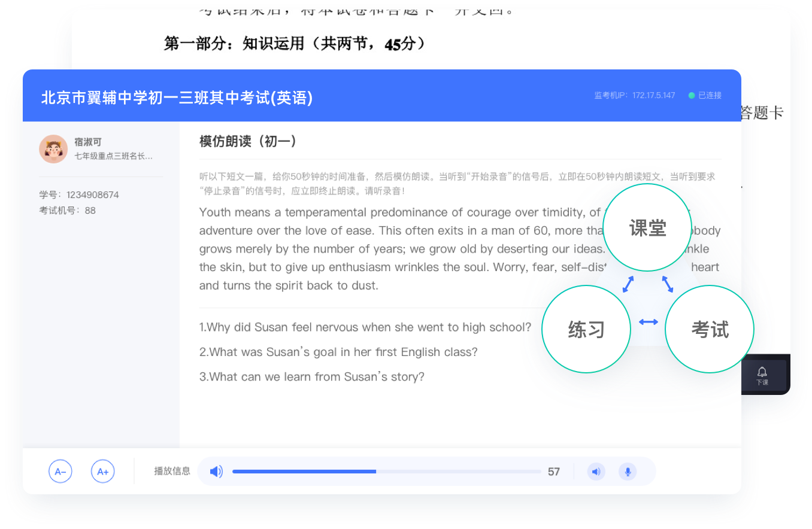Click the 模仿朗读（初一）section heading
The image size is (812, 529).
click(248, 141)
